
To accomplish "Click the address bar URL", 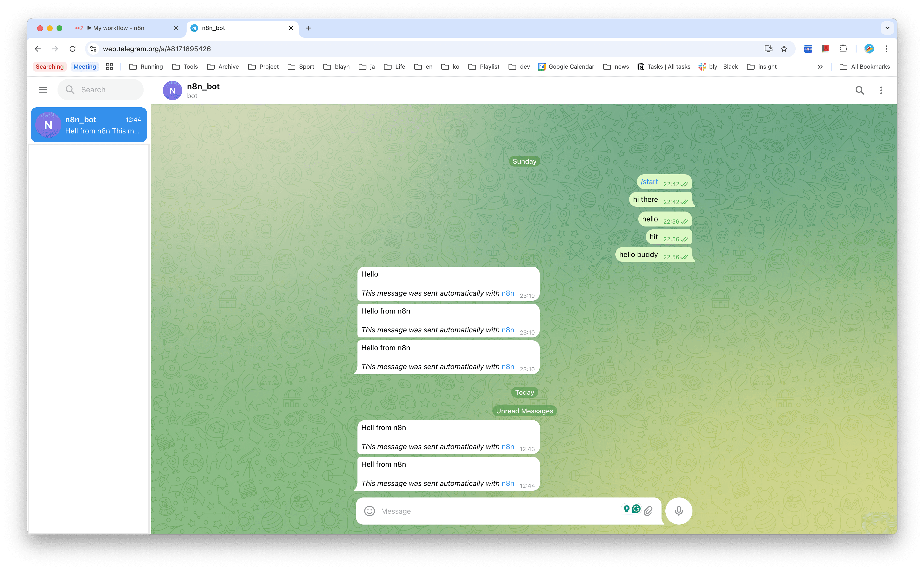I will click(157, 49).
